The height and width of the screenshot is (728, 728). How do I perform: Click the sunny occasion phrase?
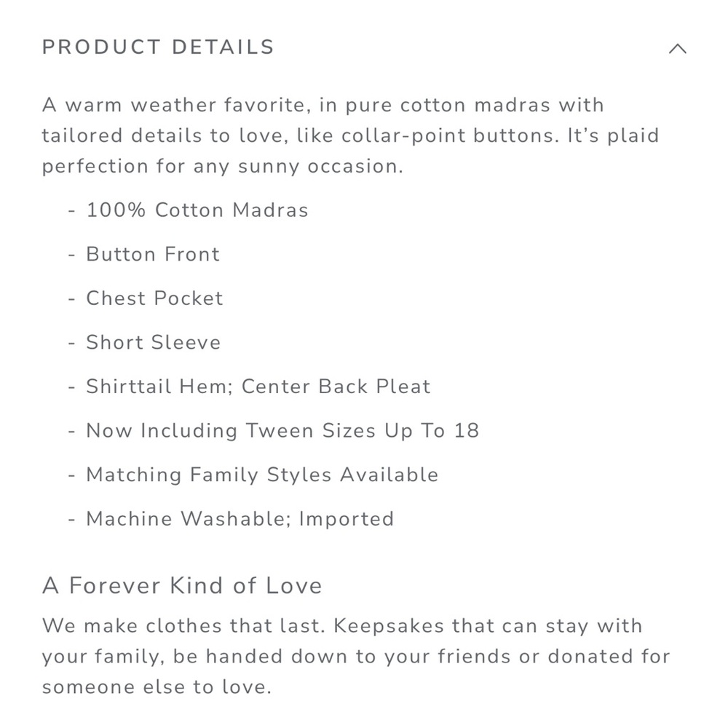tap(320, 167)
